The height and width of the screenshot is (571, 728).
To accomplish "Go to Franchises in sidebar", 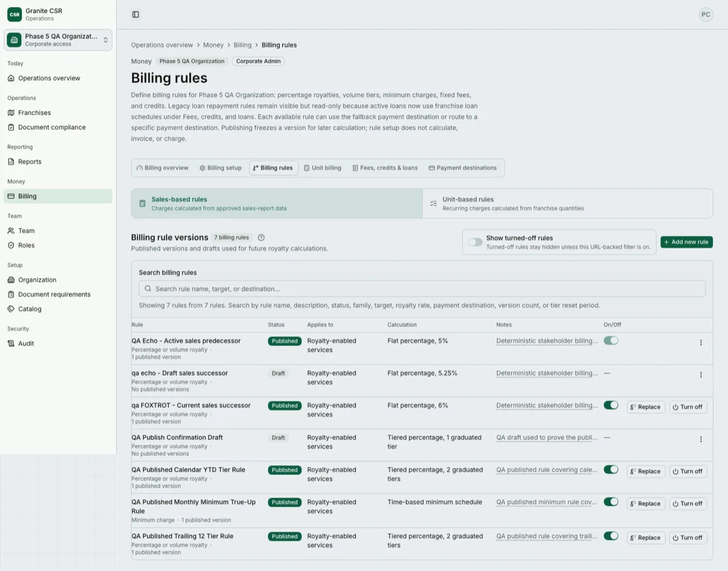I will 58,113.
